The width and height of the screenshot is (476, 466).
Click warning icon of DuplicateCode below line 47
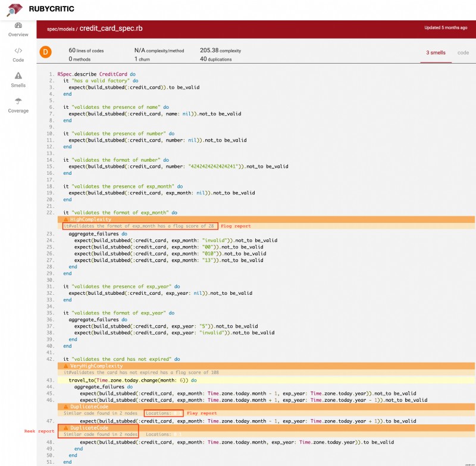(65, 428)
